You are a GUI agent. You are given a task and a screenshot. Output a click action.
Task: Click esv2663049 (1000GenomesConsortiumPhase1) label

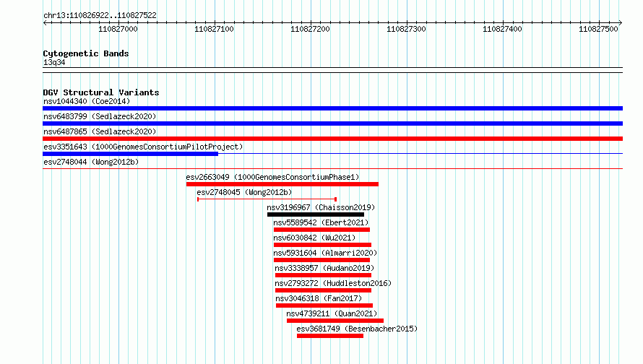point(272,177)
